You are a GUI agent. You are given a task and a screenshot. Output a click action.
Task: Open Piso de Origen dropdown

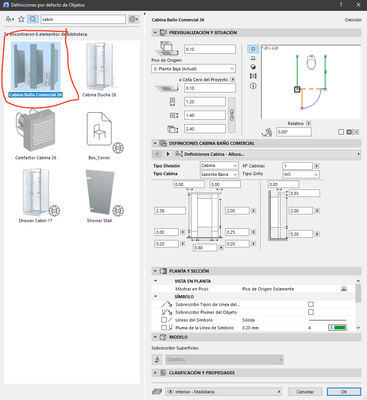(193, 69)
